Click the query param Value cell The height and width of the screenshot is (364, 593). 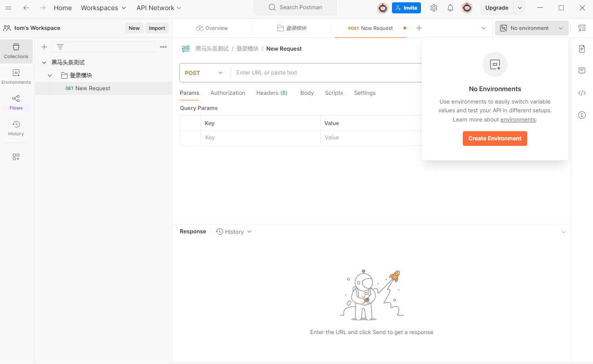[x=370, y=138]
